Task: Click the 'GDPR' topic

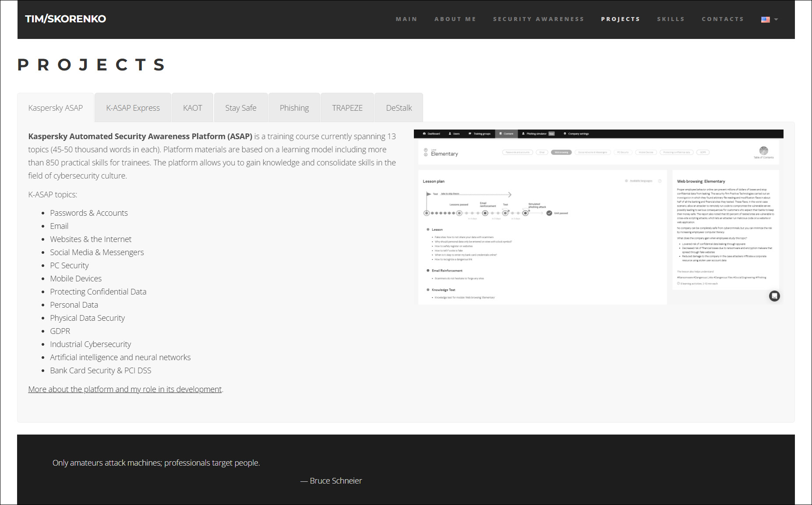Action: click(60, 331)
